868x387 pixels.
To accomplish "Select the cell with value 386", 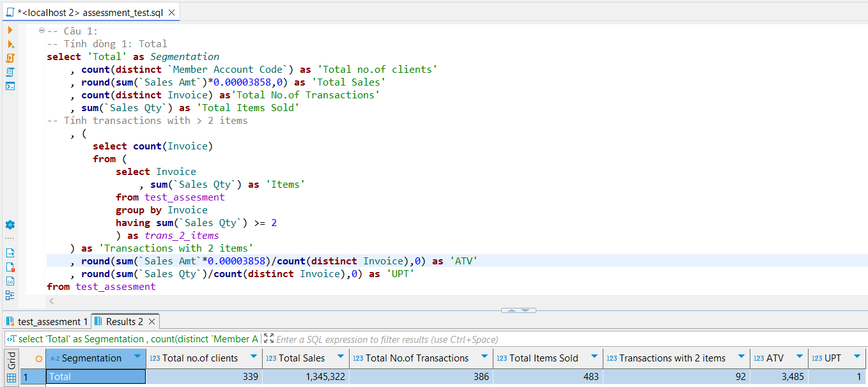I will 421,377.
